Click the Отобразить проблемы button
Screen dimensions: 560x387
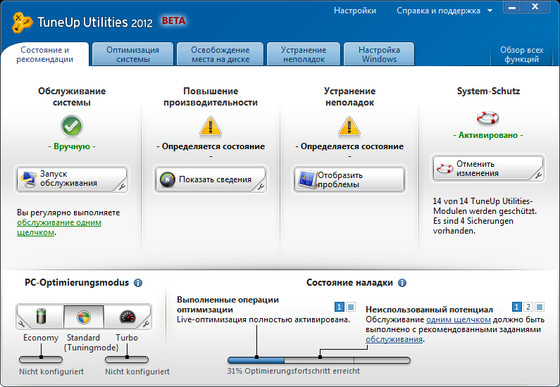pyautogui.click(x=349, y=179)
